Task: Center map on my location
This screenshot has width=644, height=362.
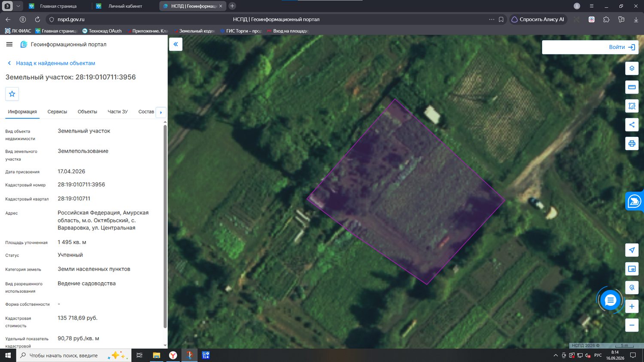Action: (x=632, y=250)
